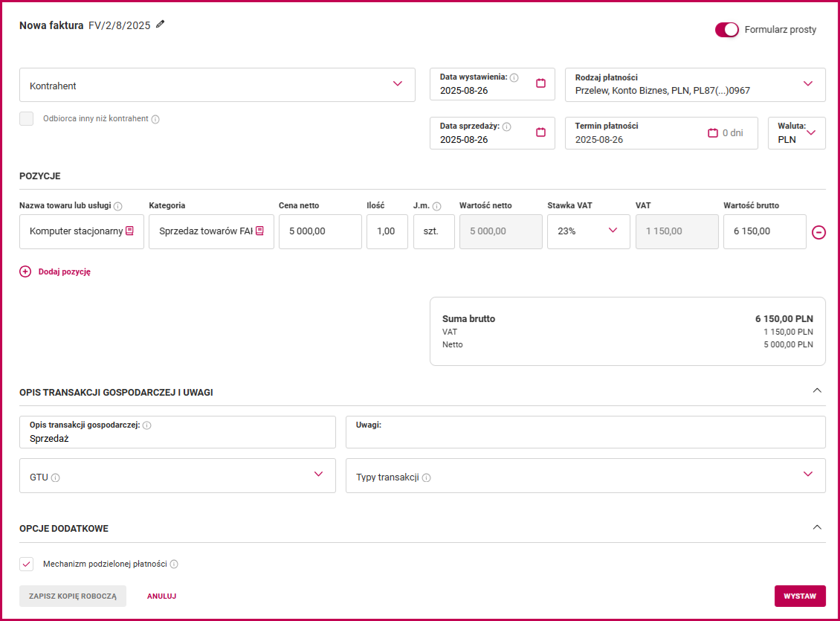Image resolution: width=840 pixels, height=621 pixels.
Task: Show info icon next to Typy transakcji
Action: pos(427,477)
